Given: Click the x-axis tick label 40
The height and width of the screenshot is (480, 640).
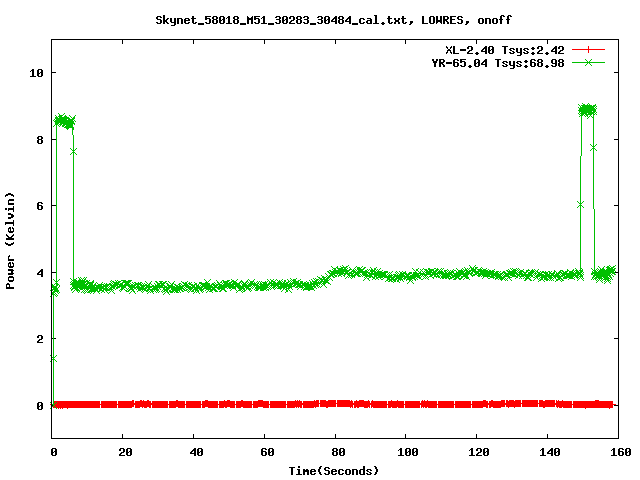Looking at the screenshot, I should 196,452.
